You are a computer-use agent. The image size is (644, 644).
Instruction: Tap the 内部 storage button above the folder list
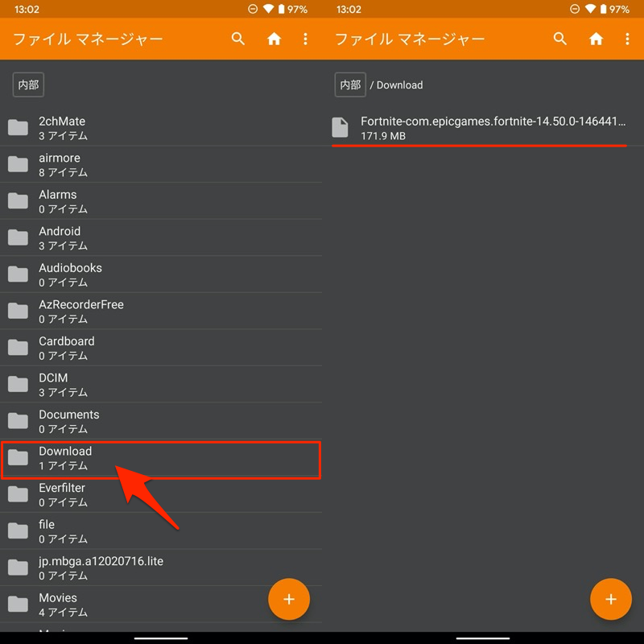pyautogui.click(x=28, y=85)
